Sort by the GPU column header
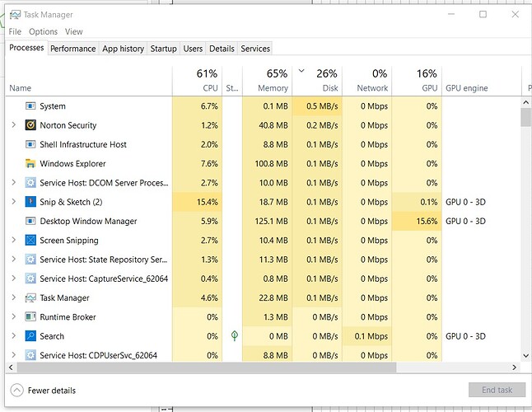The image size is (532, 412). 417,82
